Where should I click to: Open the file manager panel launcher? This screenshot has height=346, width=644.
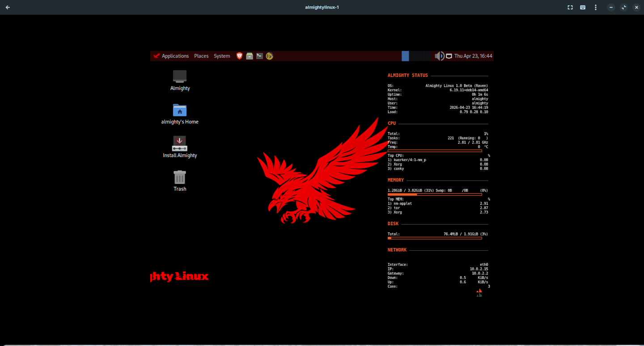pos(250,56)
